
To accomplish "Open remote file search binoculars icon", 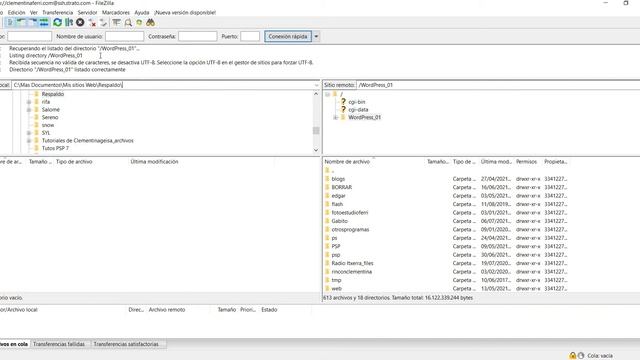I will (x=151, y=23).
